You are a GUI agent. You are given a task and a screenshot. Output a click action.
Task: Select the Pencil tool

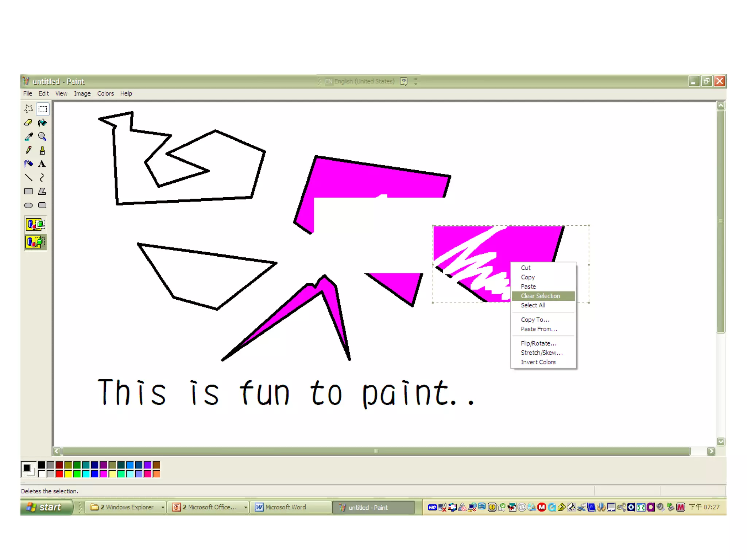(x=28, y=150)
